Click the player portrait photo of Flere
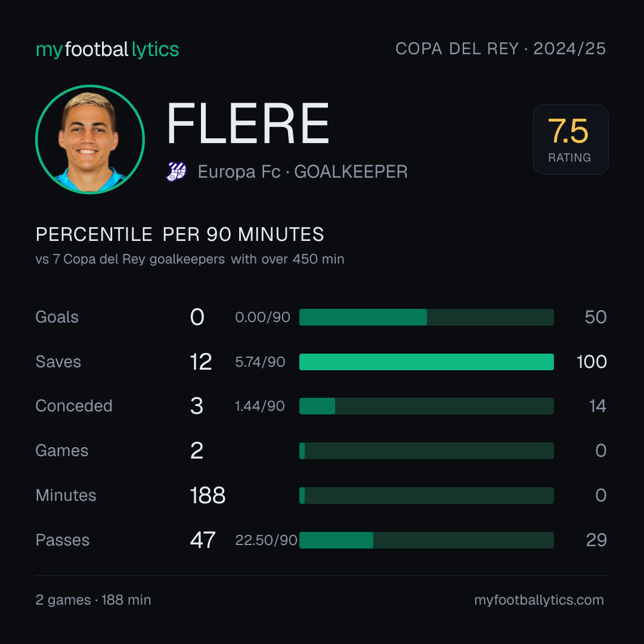Screen dimensions: 644x644 coord(90,140)
